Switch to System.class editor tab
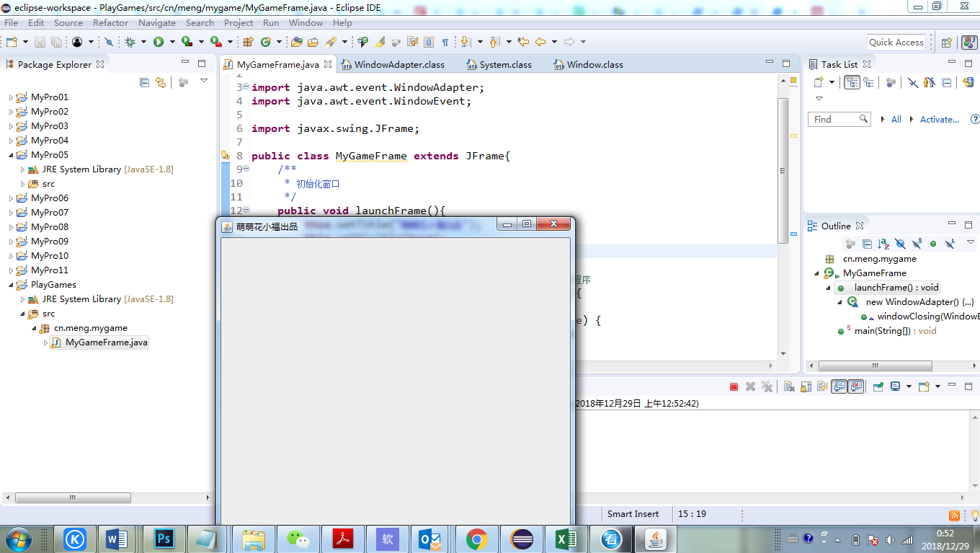Screen dimensions: 980x553 (x=499, y=64)
